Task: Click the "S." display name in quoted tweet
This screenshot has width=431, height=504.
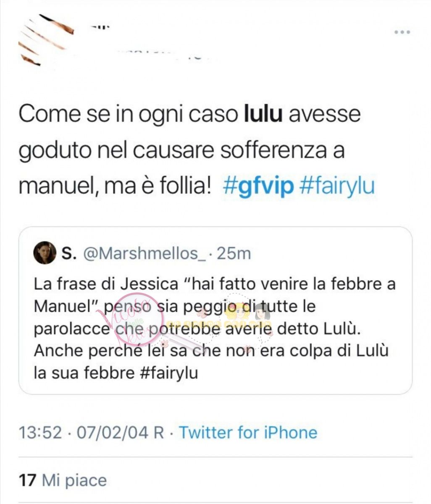Action: 69,253
